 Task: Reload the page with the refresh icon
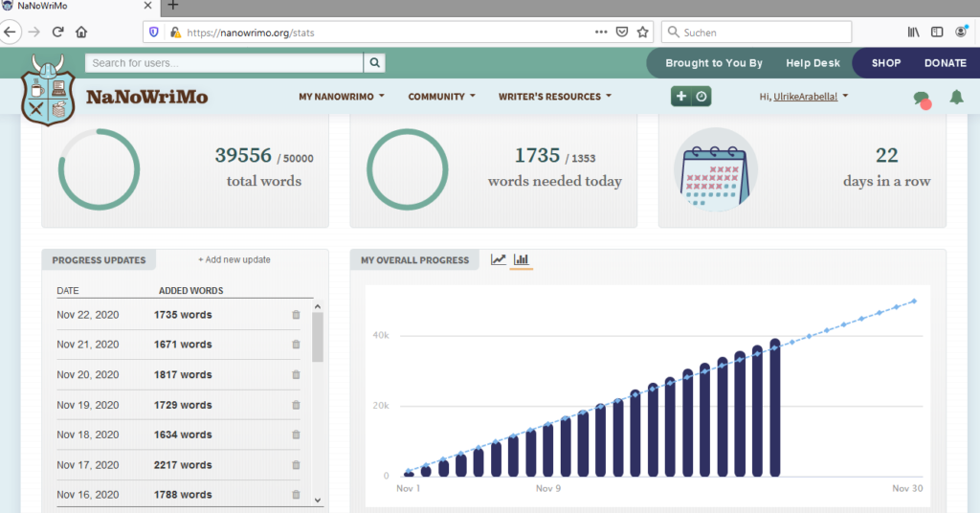pos(58,32)
